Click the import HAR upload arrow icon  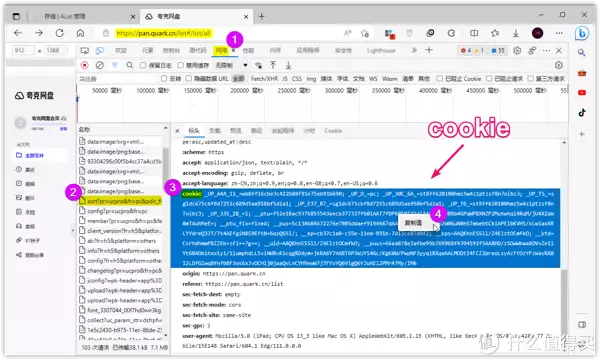point(273,65)
